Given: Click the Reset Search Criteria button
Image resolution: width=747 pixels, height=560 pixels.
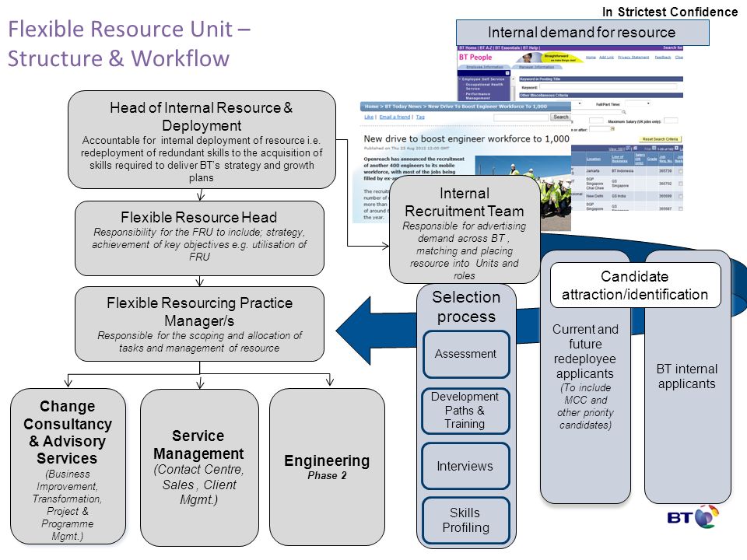Looking at the screenshot, I should pos(660,139).
